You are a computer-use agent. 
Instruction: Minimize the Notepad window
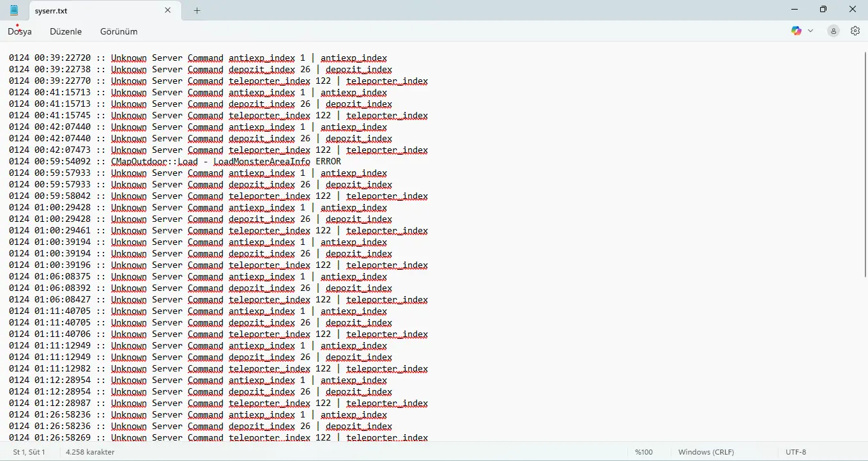(x=794, y=10)
